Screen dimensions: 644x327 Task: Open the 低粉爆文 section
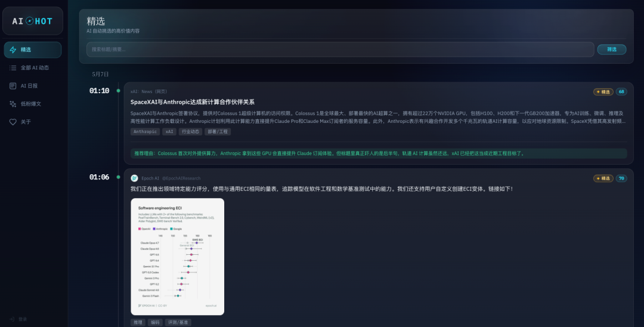pyautogui.click(x=32, y=104)
